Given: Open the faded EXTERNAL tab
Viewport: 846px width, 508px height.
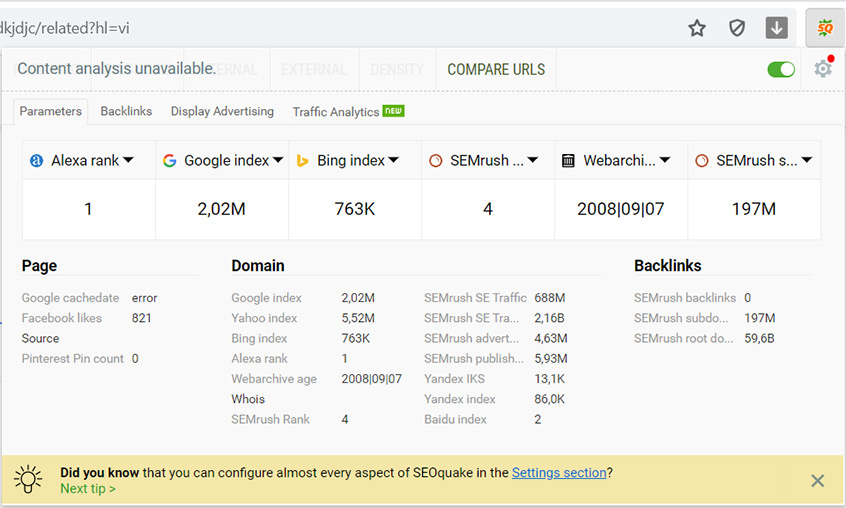Looking at the screenshot, I should pos(314,69).
